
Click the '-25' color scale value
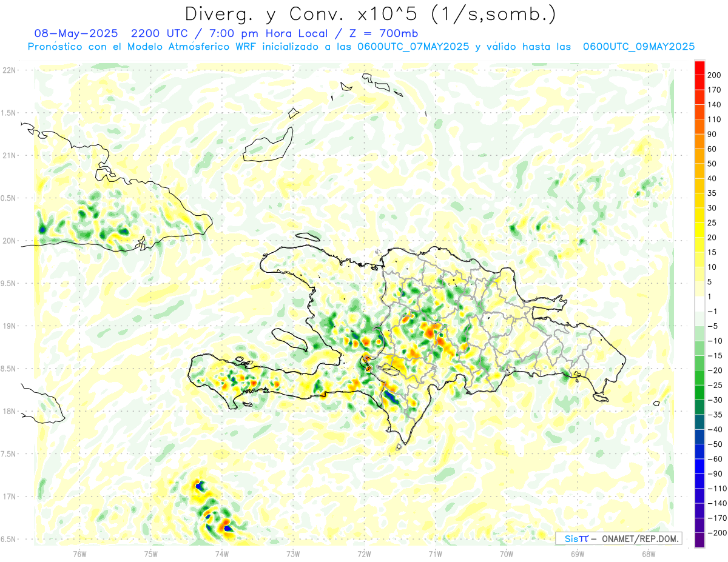pyautogui.click(x=714, y=385)
